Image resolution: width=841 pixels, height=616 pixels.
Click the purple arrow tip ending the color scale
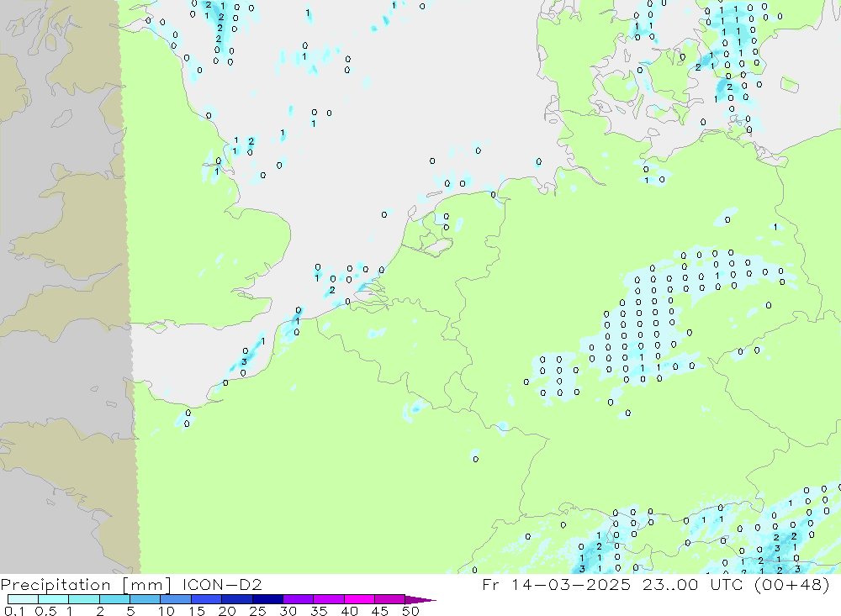point(420,600)
